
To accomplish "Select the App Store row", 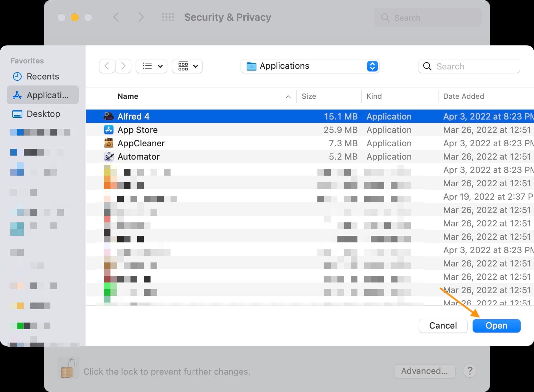I will (310, 130).
